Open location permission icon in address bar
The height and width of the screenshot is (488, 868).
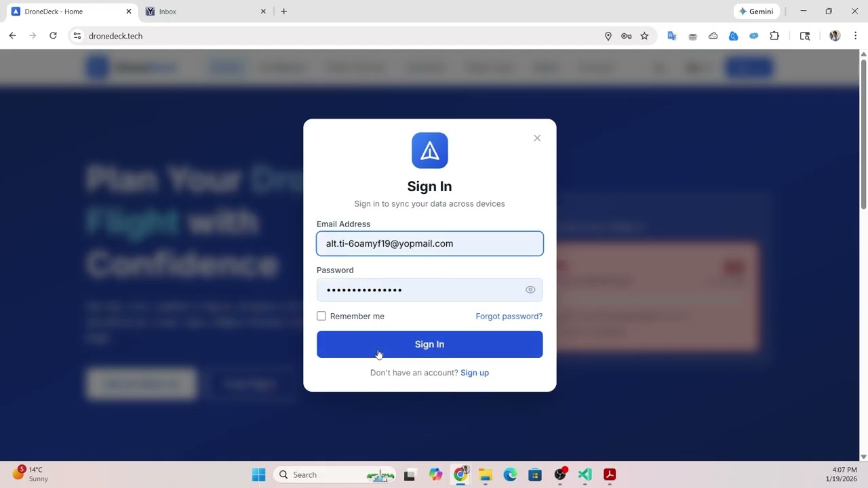[x=608, y=36]
